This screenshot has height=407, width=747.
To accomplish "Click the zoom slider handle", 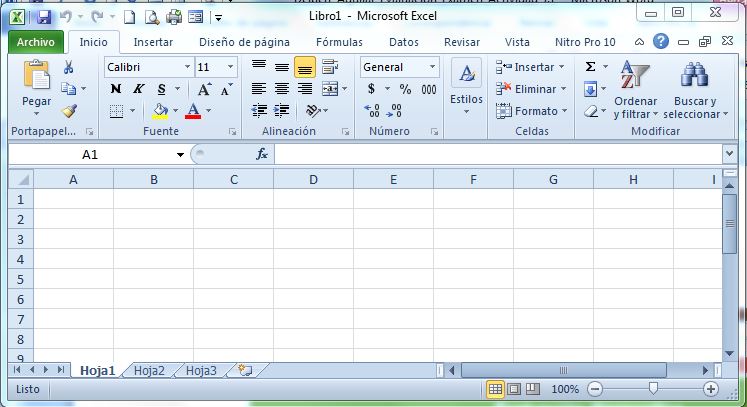I will pyautogui.click(x=653, y=389).
